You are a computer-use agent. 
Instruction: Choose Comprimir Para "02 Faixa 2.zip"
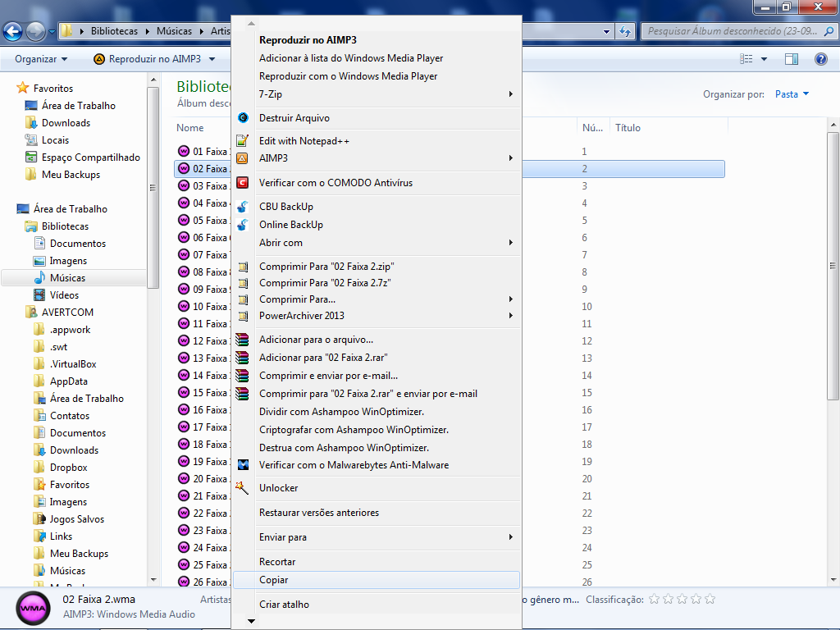coord(376,267)
